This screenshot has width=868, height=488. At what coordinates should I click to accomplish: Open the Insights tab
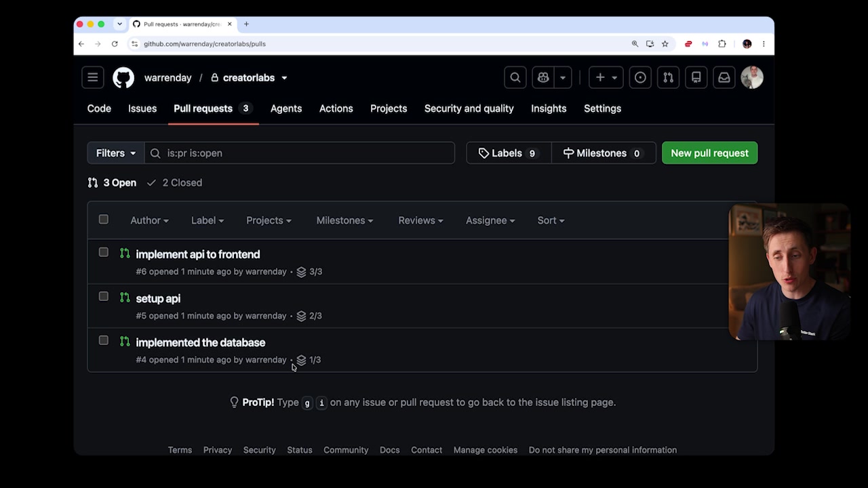(549, 108)
